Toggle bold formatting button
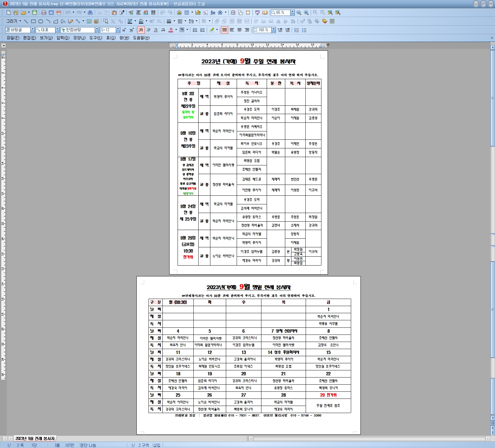The image size is (495, 448). click(141, 30)
